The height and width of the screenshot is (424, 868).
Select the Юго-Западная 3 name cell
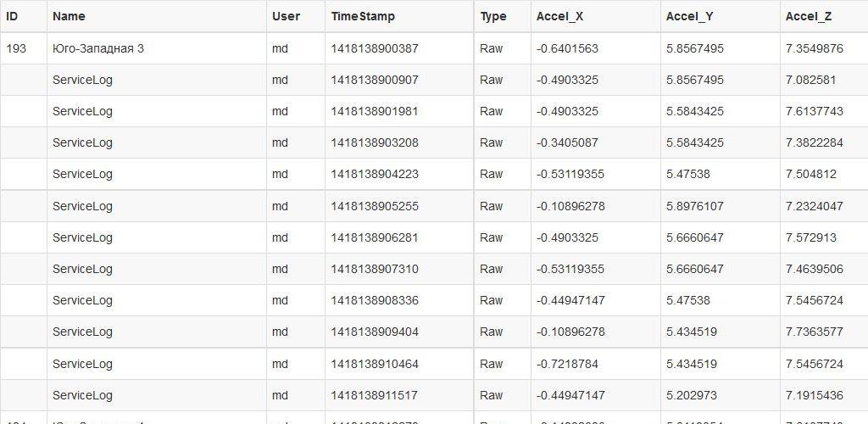(x=98, y=48)
